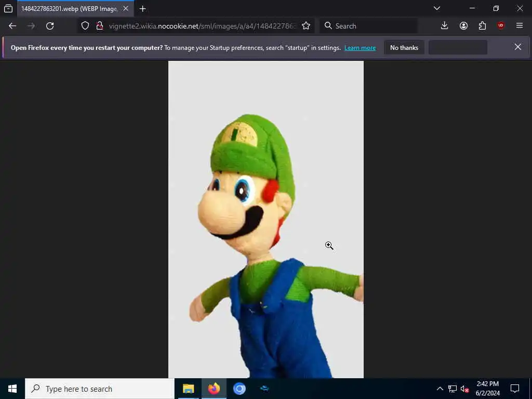Switch to Firefox taskbar icon

click(214, 389)
